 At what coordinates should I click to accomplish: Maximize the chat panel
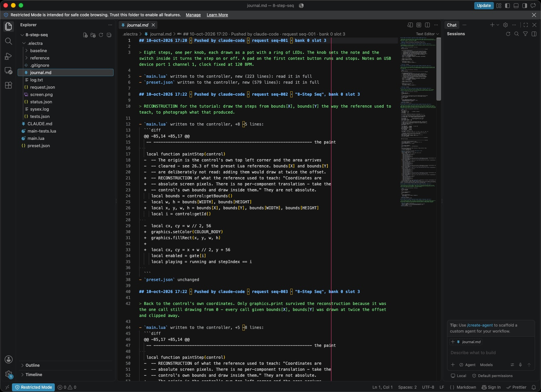tap(526, 25)
